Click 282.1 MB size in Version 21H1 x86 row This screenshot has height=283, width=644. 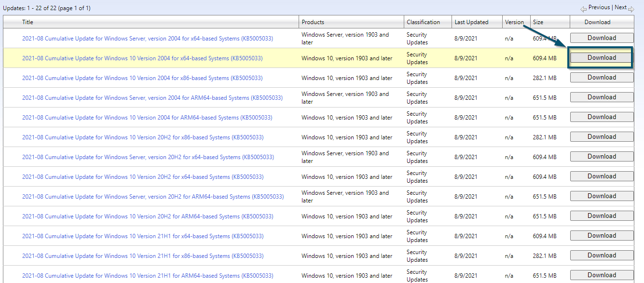pyautogui.click(x=545, y=256)
